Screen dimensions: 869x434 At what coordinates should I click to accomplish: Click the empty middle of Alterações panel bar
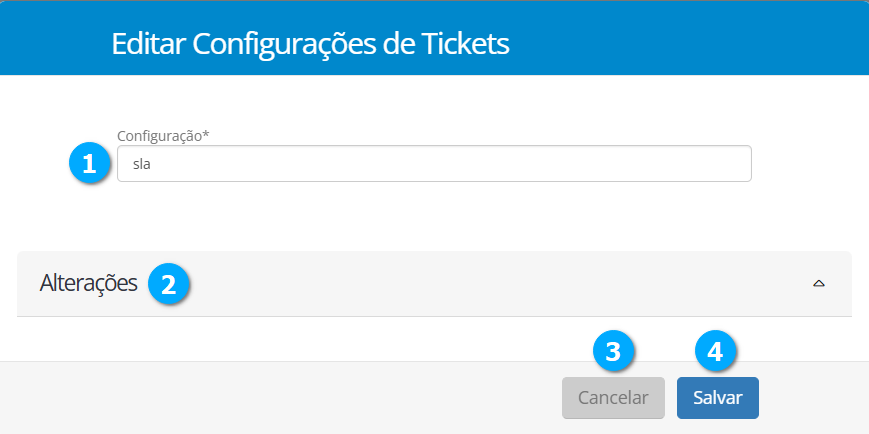(x=500, y=284)
